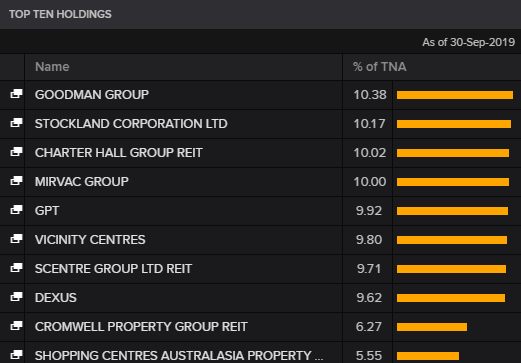
Task: Select the Name column header
Action: tap(52, 67)
